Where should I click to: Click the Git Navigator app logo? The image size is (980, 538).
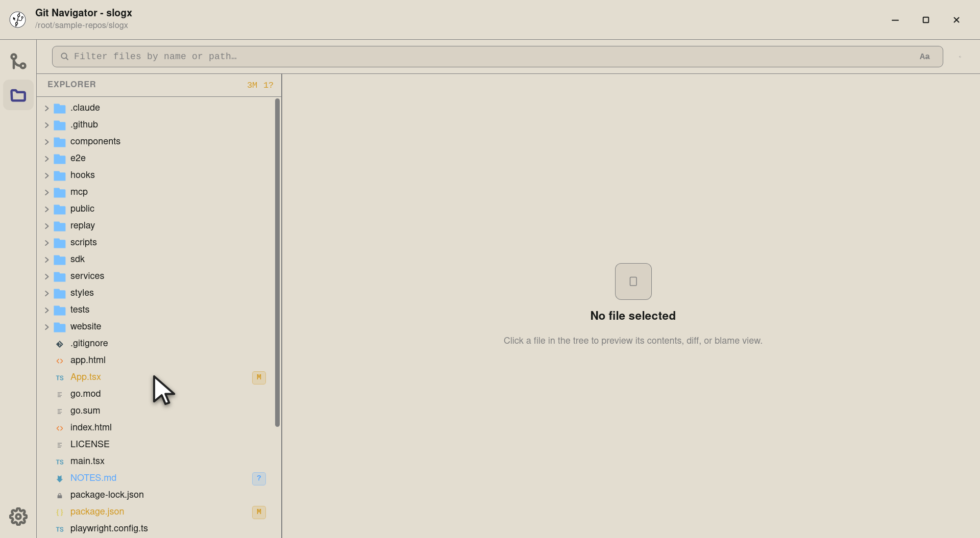point(18,19)
